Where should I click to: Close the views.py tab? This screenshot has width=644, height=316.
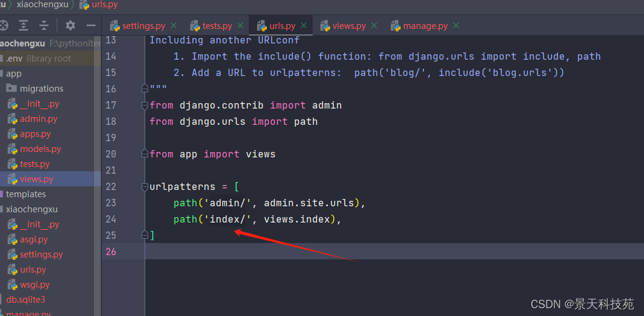[374, 25]
